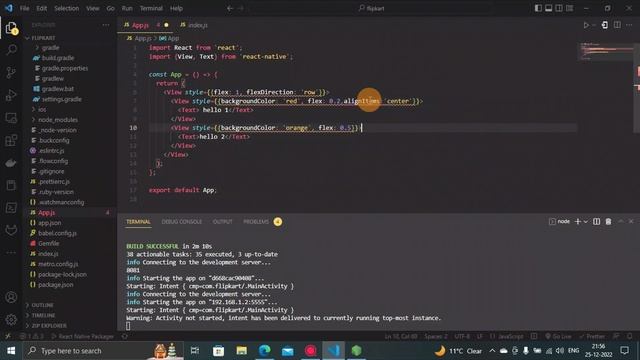Split the editor to the right
The height and width of the screenshot is (360, 640).
point(617,25)
